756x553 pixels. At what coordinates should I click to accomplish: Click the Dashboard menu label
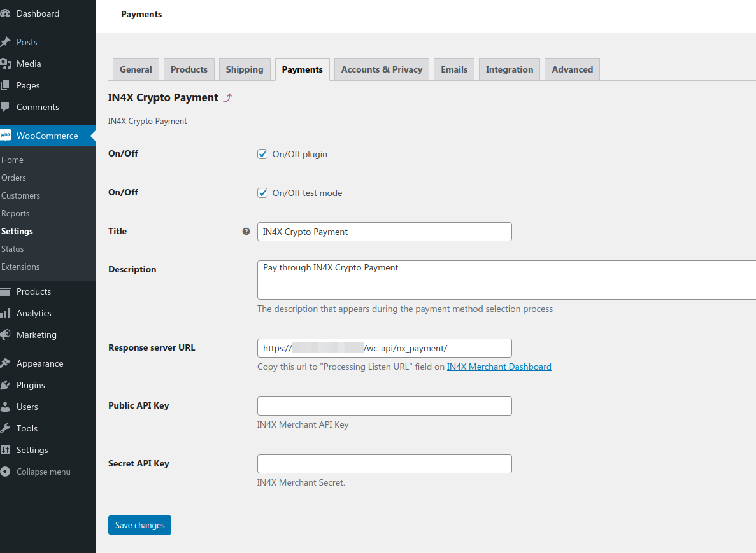[x=38, y=13]
